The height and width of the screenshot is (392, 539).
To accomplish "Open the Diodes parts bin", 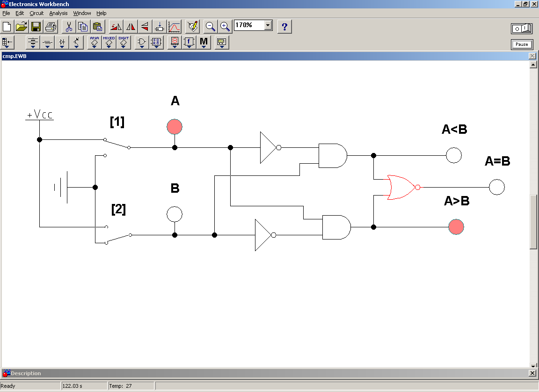I will [62, 43].
